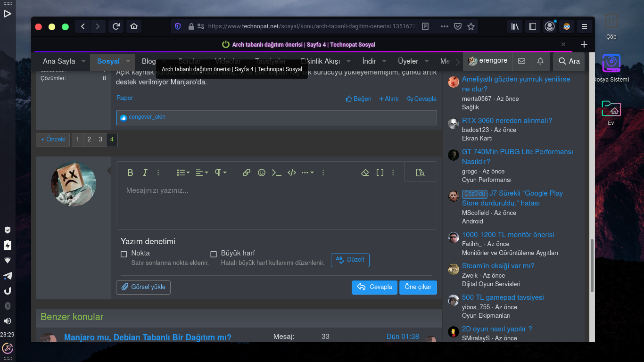Expand the Etkinlik Akışı menu arrow
The height and width of the screenshot is (362, 644).
pyautogui.click(x=349, y=61)
